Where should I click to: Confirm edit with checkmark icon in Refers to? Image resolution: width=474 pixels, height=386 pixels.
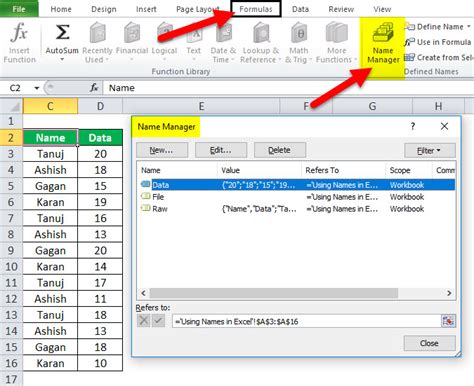(x=158, y=321)
